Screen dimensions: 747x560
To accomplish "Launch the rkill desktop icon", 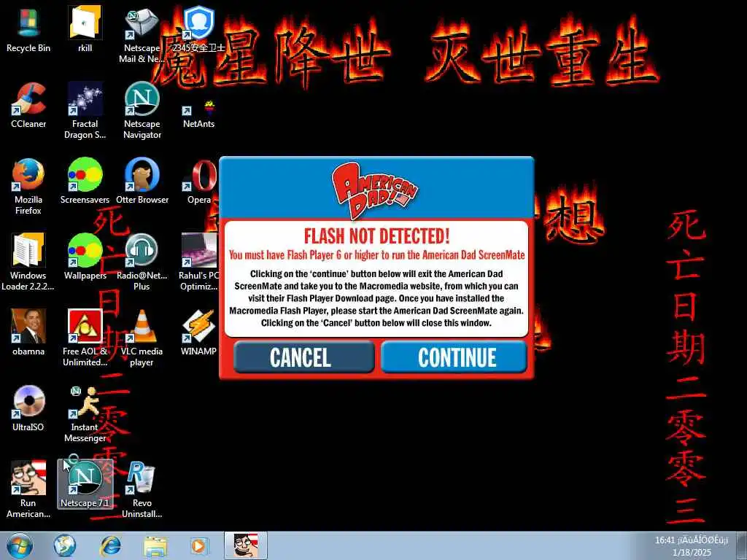I will (85, 29).
